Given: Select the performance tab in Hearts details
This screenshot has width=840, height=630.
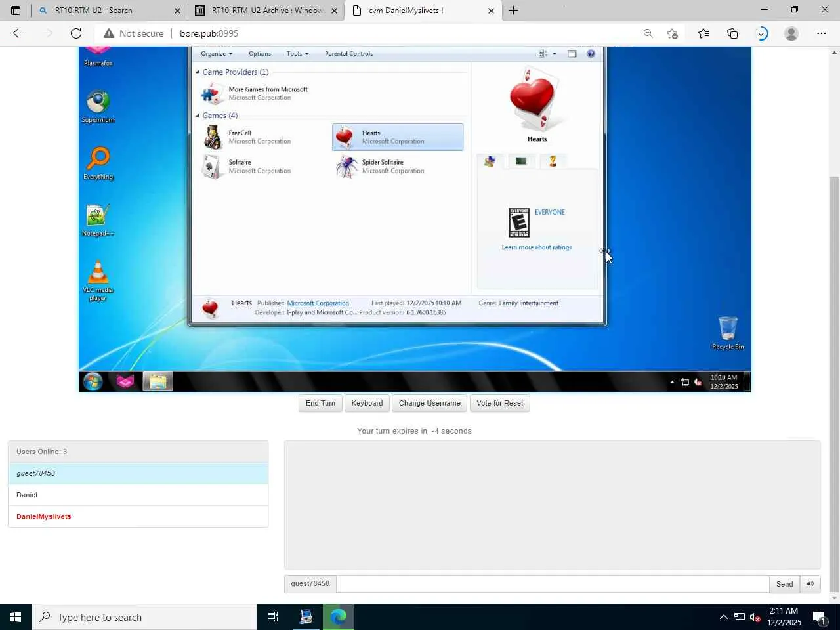Looking at the screenshot, I should pos(521,161).
